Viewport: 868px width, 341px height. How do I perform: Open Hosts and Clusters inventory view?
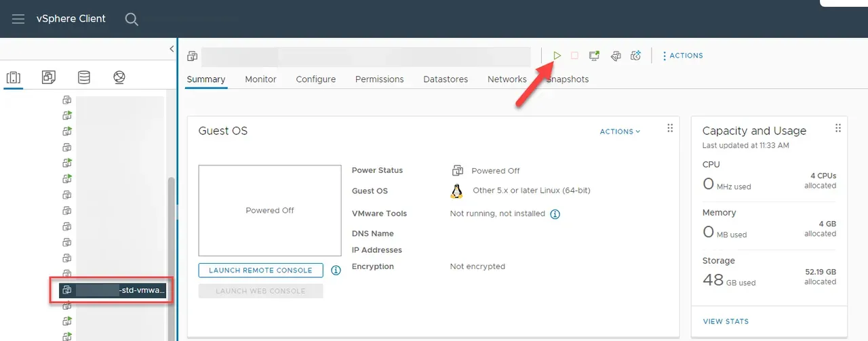[x=13, y=77]
